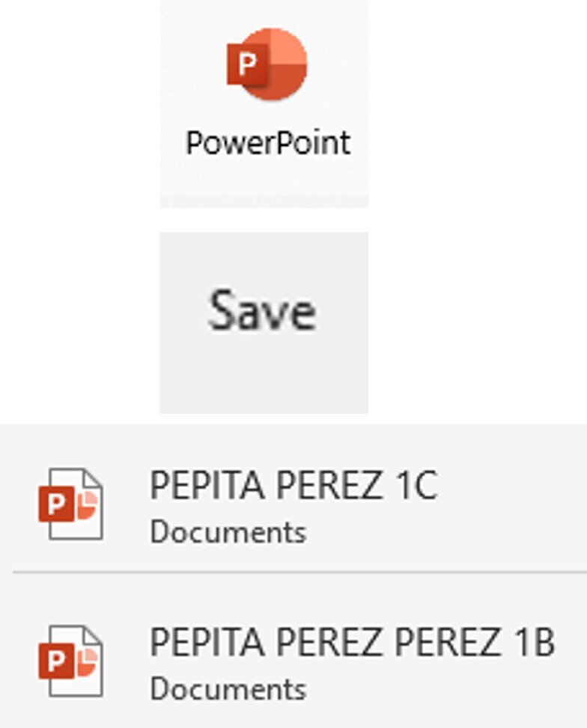The height and width of the screenshot is (728, 587).
Task: Select the PEPITA PEREZ PEREZ 1B title
Action: click(x=352, y=643)
